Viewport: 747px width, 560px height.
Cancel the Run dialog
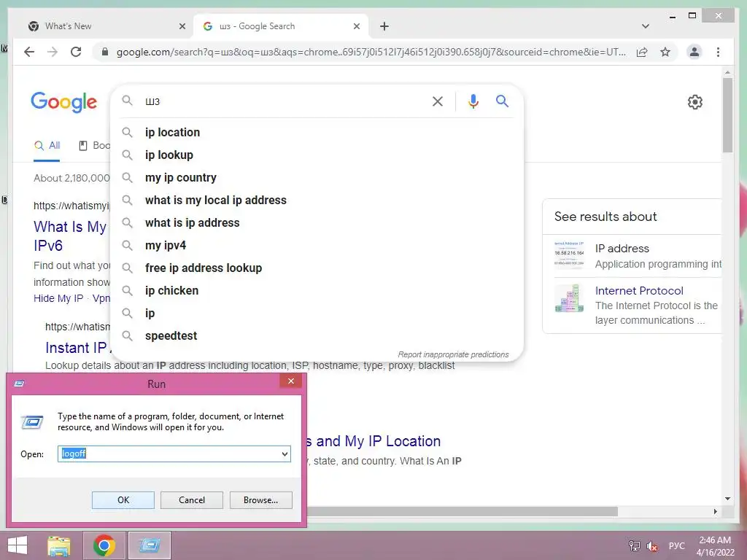click(x=192, y=500)
